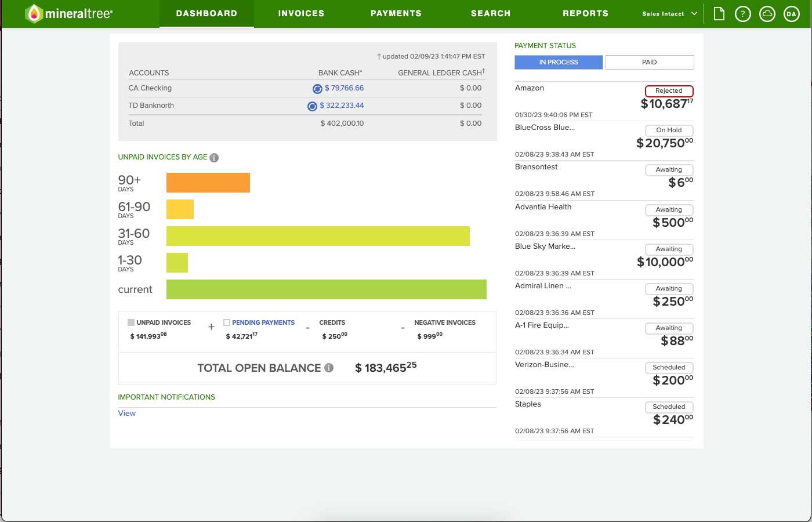Click info icon beside Unpaid Invoices by Age

tap(214, 158)
